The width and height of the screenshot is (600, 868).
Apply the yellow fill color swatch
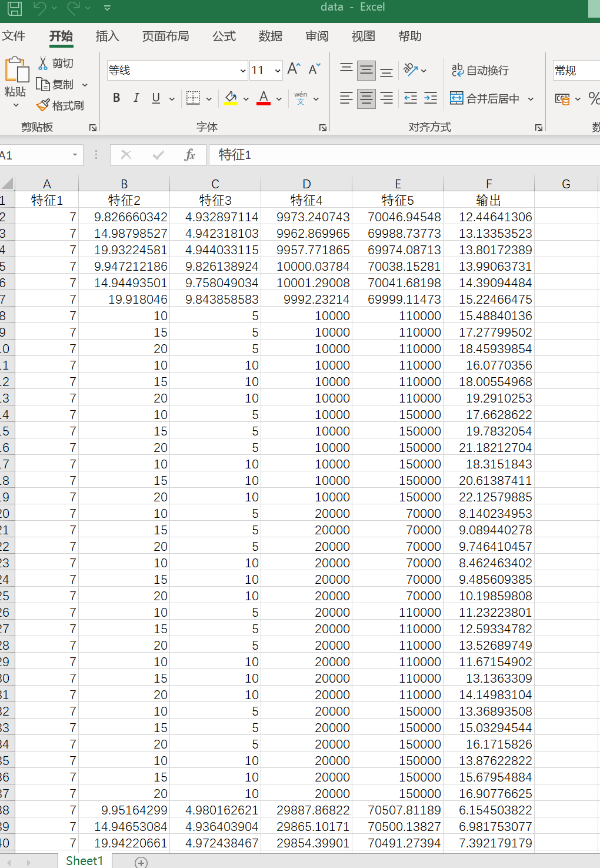tap(231, 98)
